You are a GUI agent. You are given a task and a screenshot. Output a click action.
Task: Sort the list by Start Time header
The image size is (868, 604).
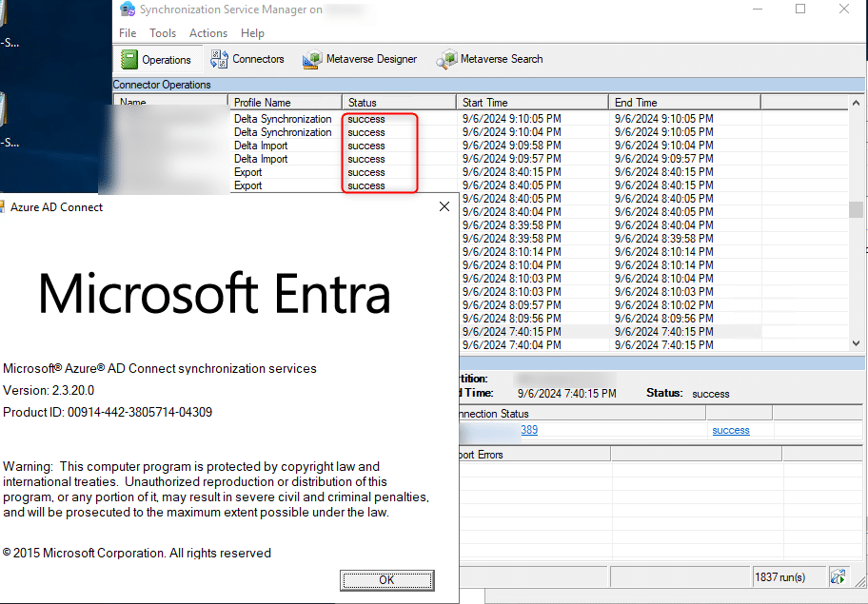tap(533, 103)
